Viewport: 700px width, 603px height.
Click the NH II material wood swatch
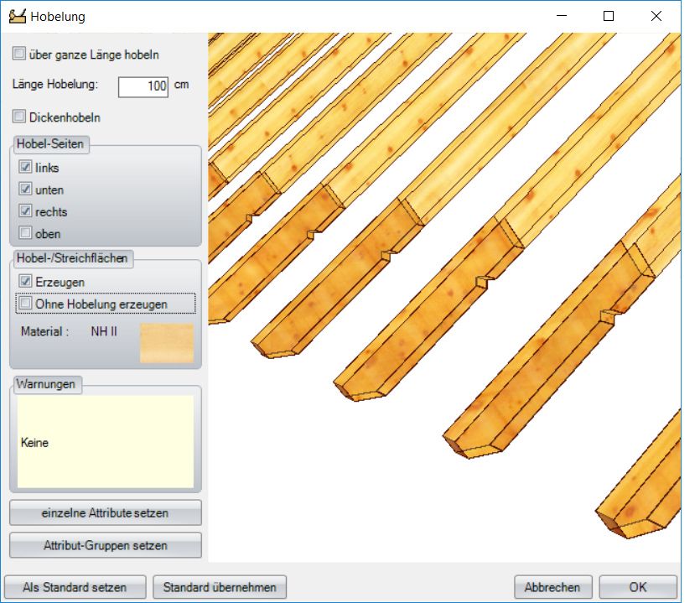coord(167,342)
